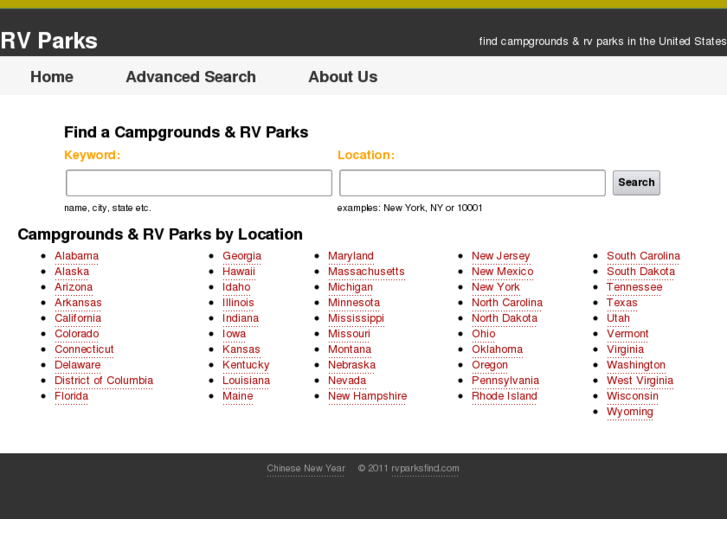Click the RV Parks site title

pyautogui.click(x=49, y=41)
